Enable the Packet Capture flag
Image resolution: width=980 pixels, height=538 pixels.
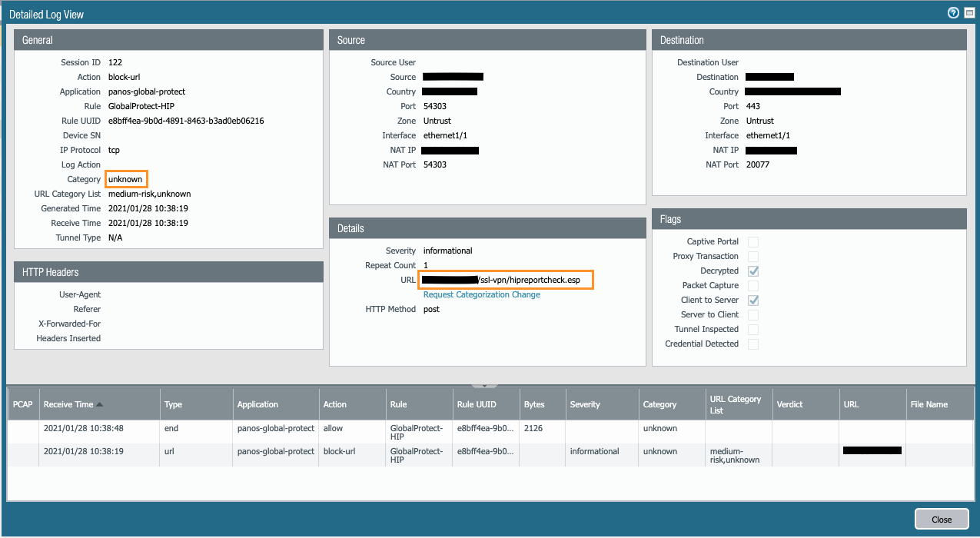pyautogui.click(x=752, y=285)
